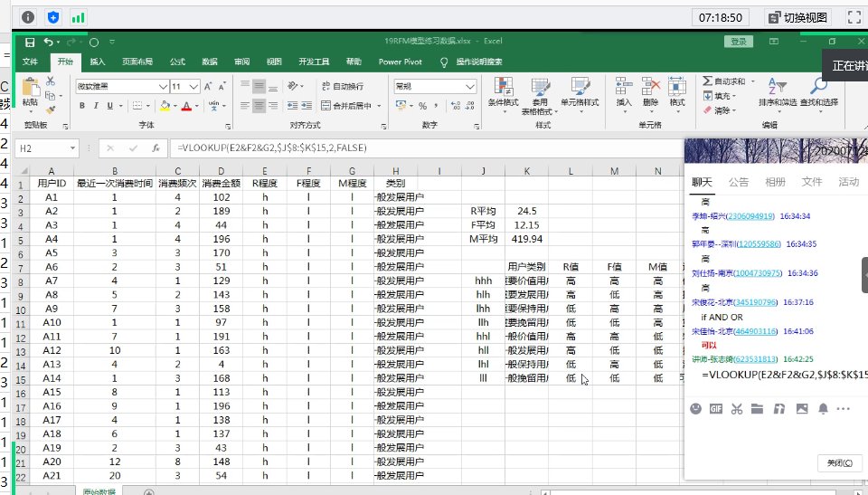Image resolution: width=868 pixels, height=495 pixels.
Task: Switch to the Data (数据) tab
Action: tap(209, 62)
